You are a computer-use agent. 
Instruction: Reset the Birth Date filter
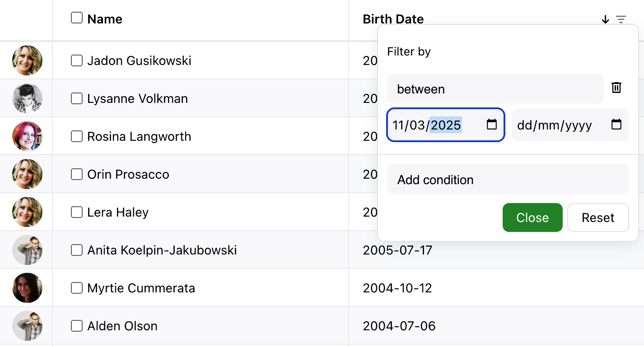597,217
